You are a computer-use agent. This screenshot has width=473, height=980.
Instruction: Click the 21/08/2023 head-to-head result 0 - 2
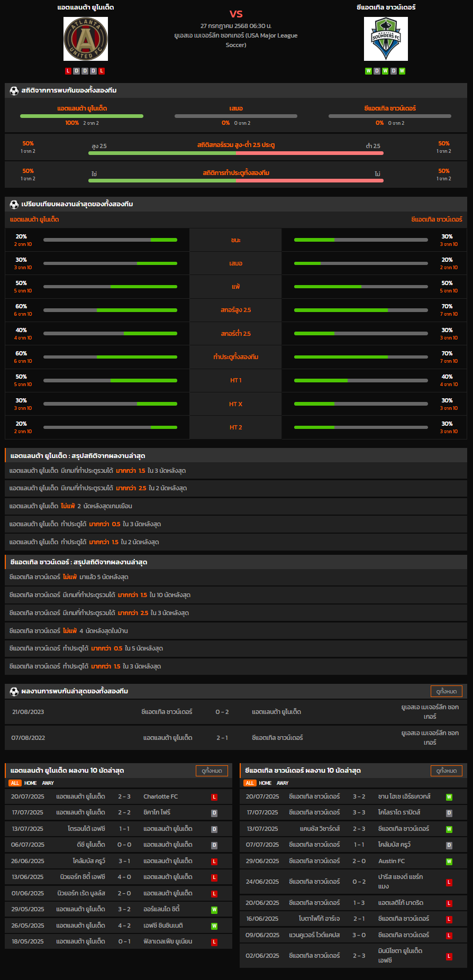pos(222,712)
